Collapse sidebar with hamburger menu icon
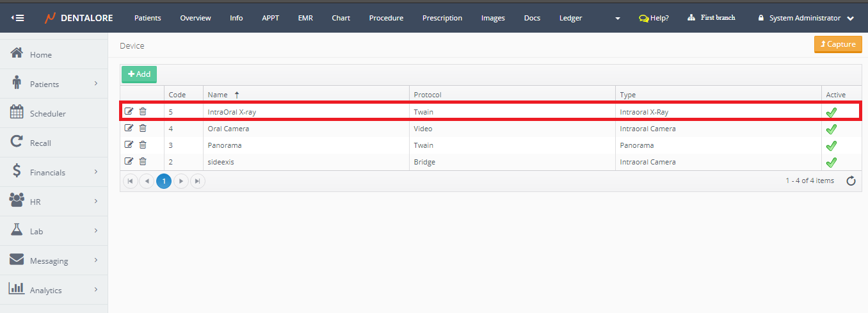This screenshot has width=868, height=313. click(18, 18)
